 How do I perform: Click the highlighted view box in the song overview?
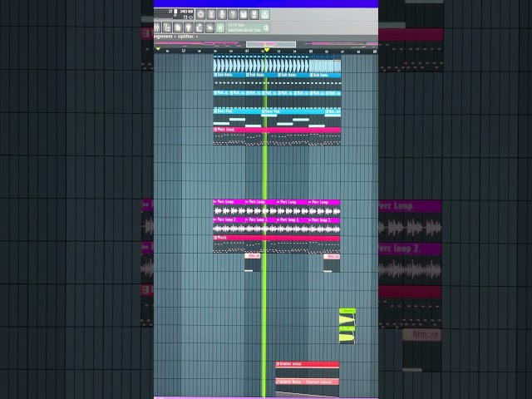coord(271,44)
